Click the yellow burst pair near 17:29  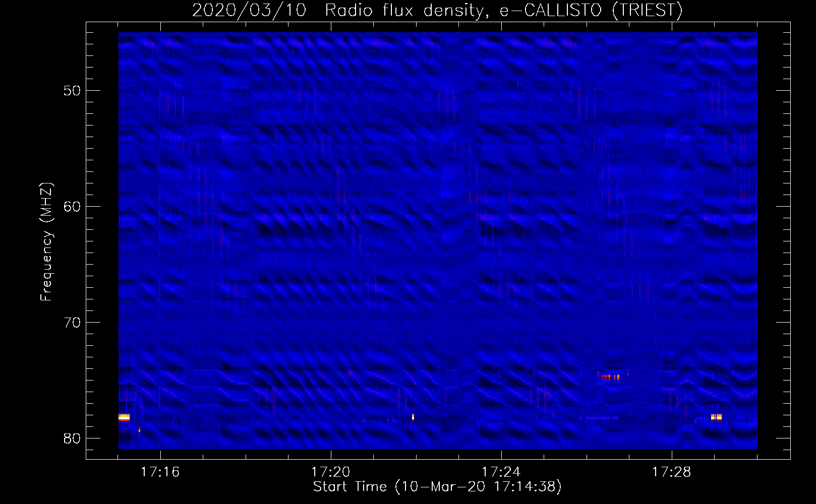[716, 417]
